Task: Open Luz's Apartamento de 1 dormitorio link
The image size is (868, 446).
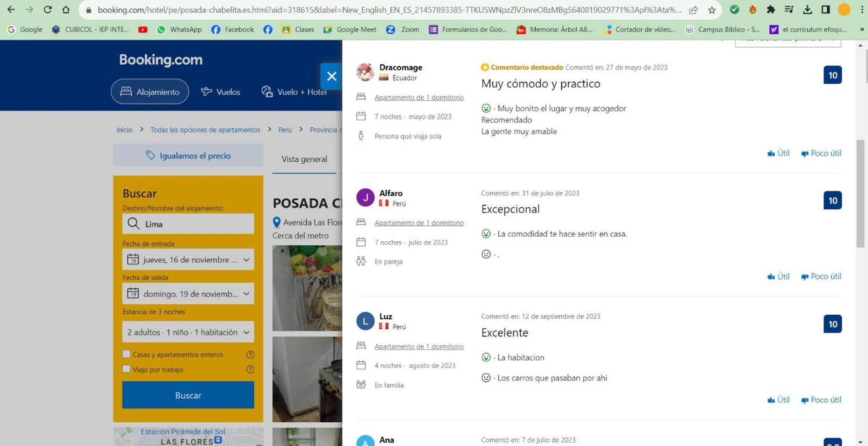Action: (419, 347)
